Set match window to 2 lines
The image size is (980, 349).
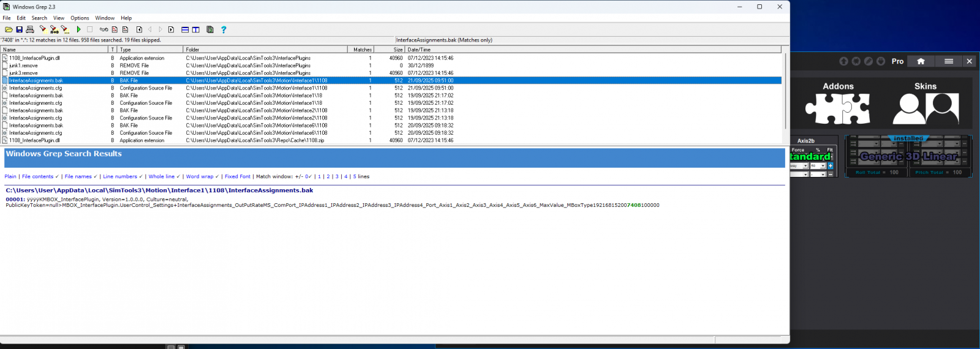pyautogui.click(x=328, y=176)
